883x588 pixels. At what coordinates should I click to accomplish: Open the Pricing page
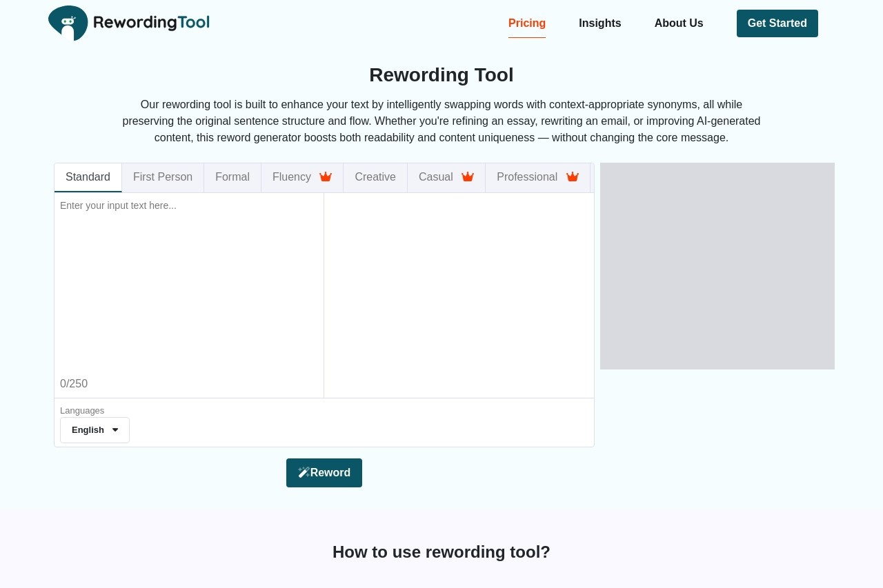pos(527,23)
